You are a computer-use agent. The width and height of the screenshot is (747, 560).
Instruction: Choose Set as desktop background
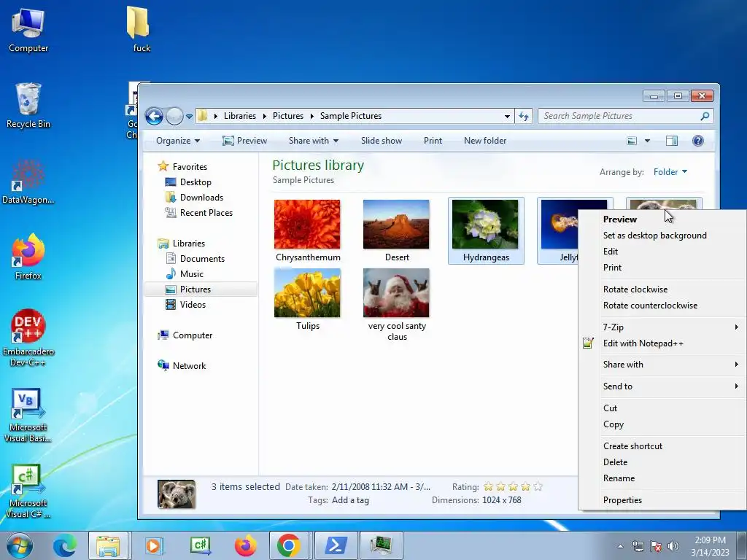(654, 236)
